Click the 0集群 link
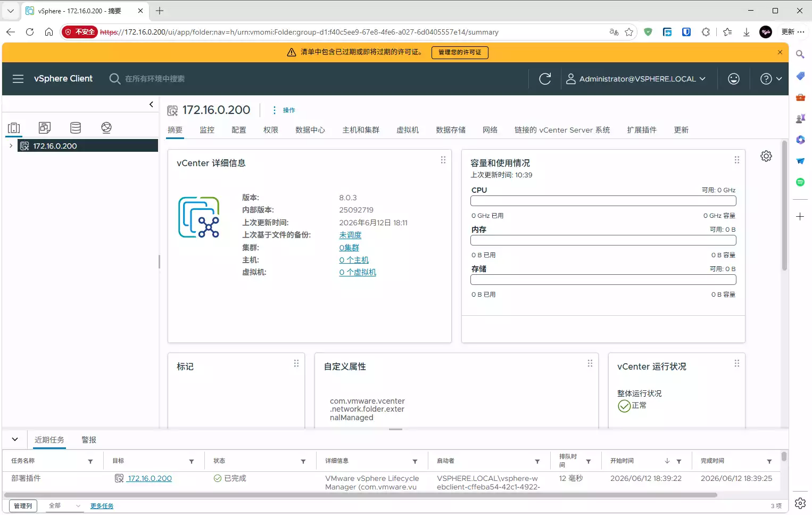Viewport: 812px width, 515px height. tap(349, 248)
